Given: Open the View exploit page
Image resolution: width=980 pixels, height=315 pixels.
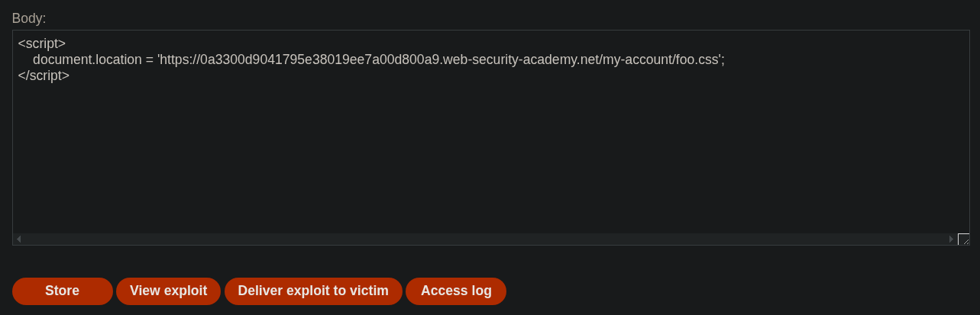Looking at the screenshot, I should [168, 291].
